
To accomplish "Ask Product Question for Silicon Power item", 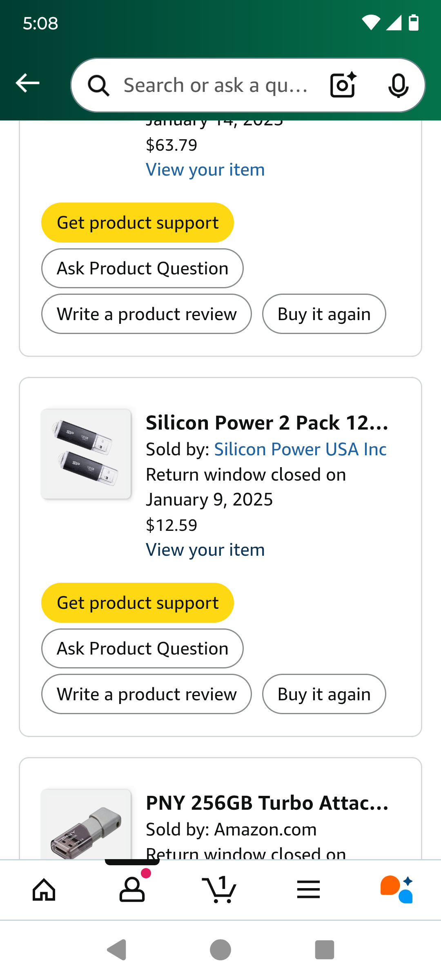I will [x=143, y=648].
